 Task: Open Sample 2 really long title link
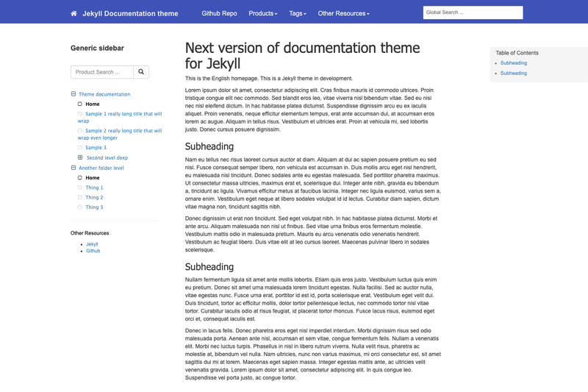coord(120,134)
